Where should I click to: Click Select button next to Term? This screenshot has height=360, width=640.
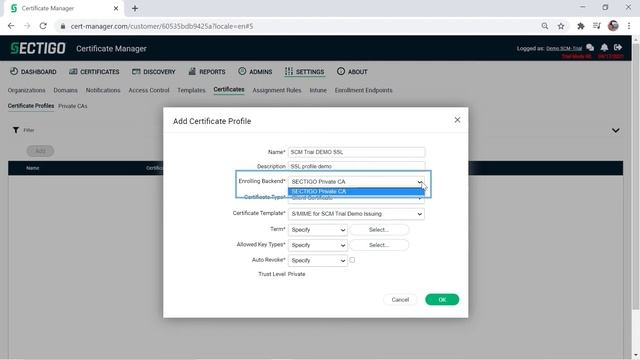[x=379, y=230]
